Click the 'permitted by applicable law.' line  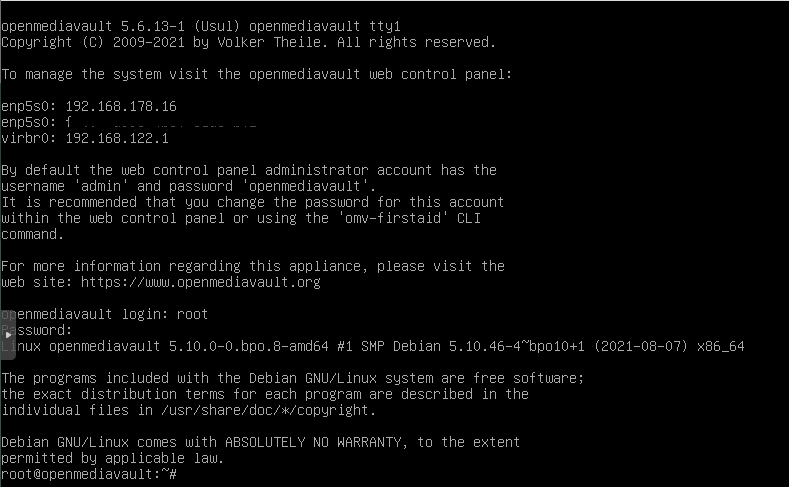click(x=112, y=458)
